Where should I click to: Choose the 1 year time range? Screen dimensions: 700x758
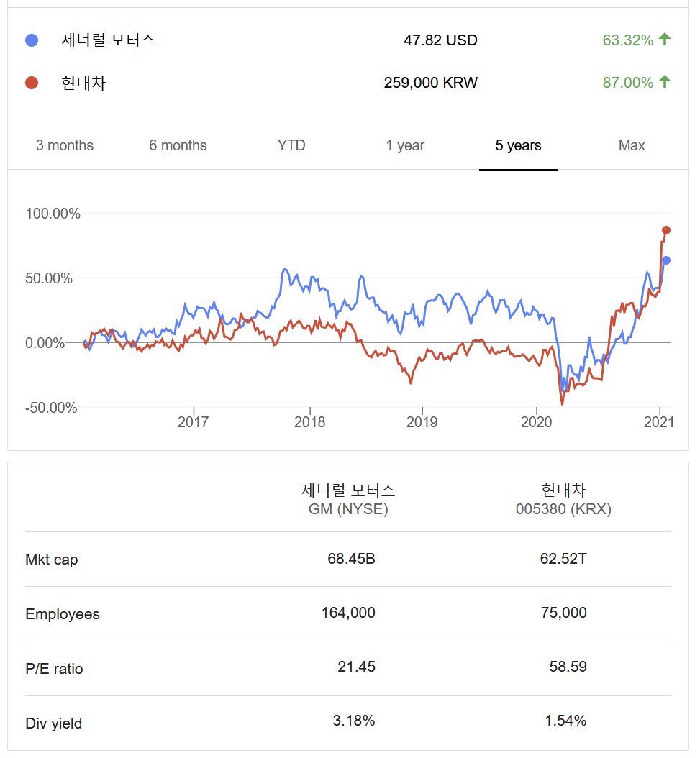405,145
